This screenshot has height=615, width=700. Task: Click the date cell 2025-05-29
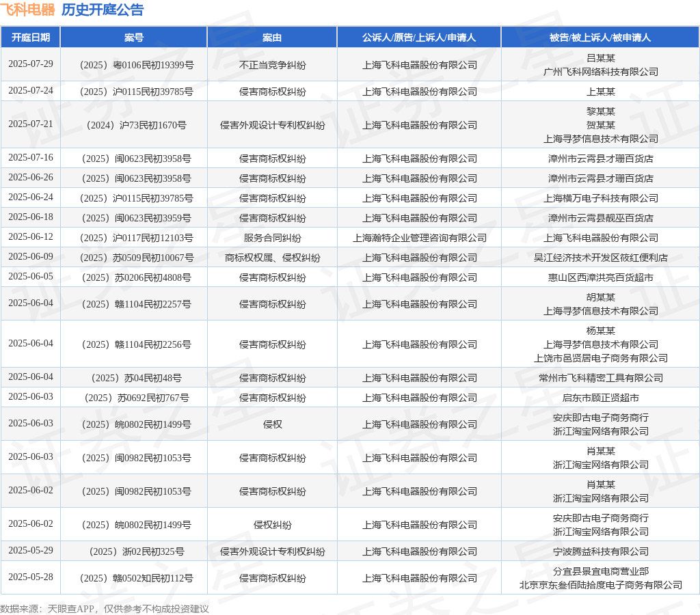(x=30, y=550)
